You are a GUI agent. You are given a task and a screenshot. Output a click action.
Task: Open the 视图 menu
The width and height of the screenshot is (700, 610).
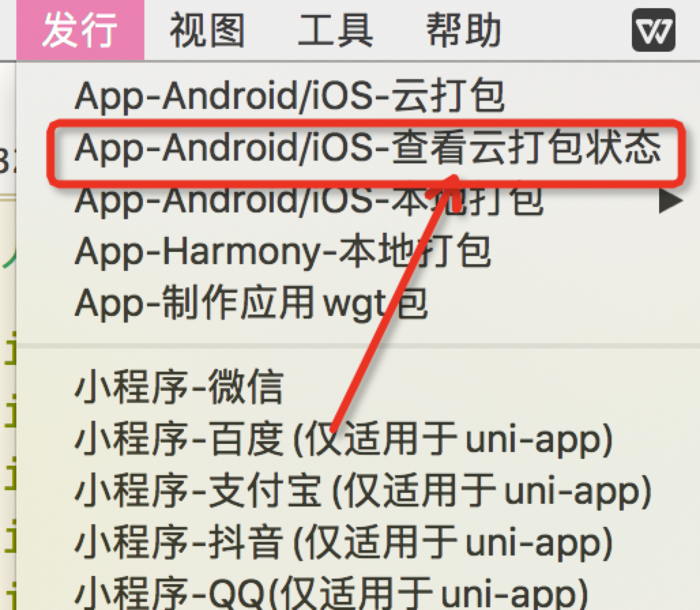[207, 30]
